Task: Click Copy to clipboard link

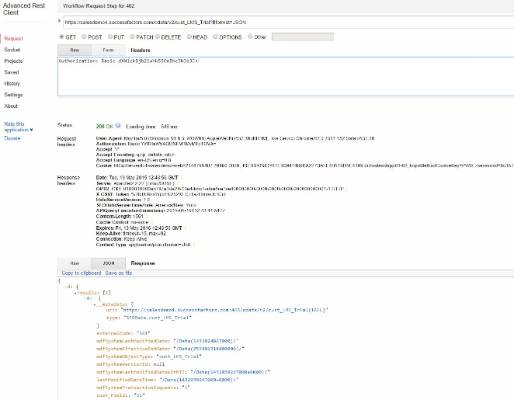Action: pyautogui.click(x=81, y=273)
